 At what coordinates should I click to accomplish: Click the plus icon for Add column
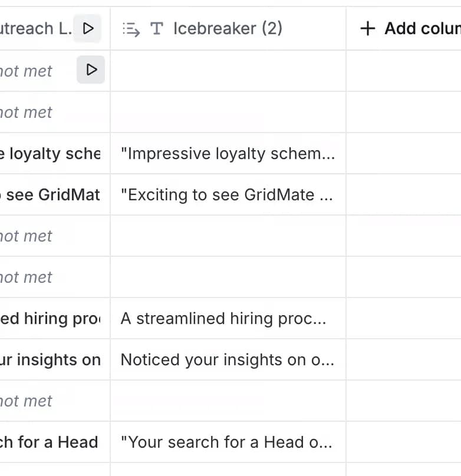tap(368, 28)
